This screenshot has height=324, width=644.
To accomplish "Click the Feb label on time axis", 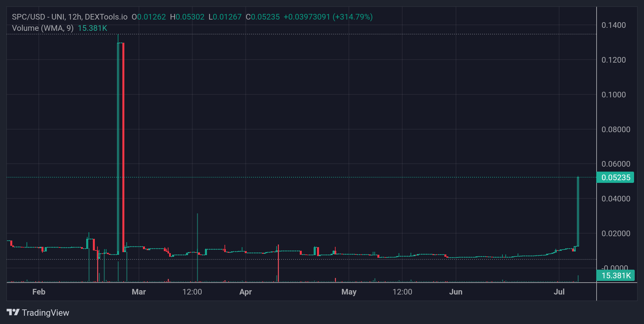I will point(39,292).
